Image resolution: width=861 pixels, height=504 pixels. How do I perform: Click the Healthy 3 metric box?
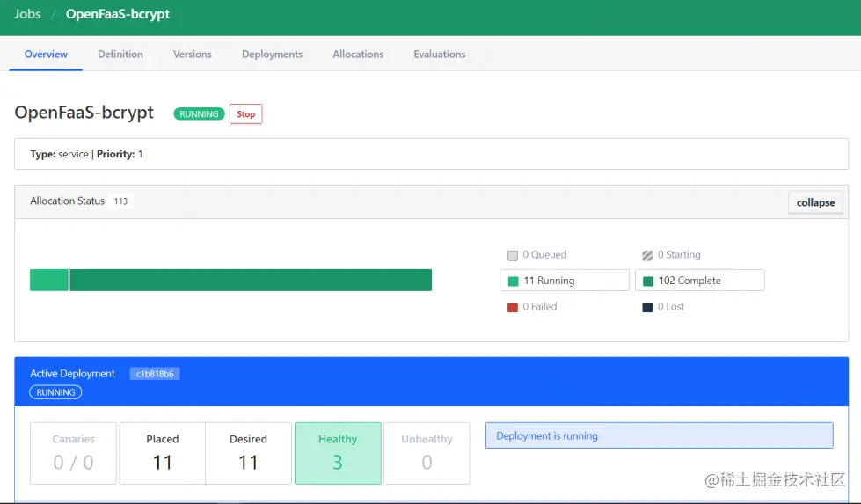pyautogui.click(x=338, y=453)
